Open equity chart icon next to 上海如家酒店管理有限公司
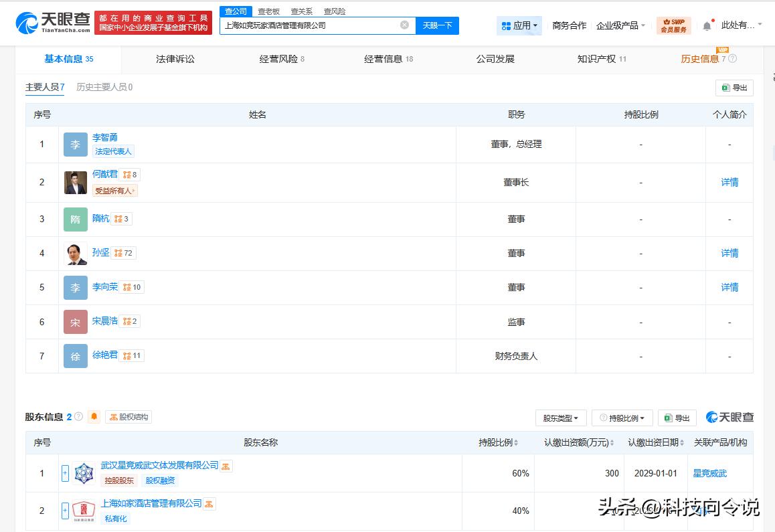Image resolution: width=775 pixels, height=532 pixels. coord(209,505)
